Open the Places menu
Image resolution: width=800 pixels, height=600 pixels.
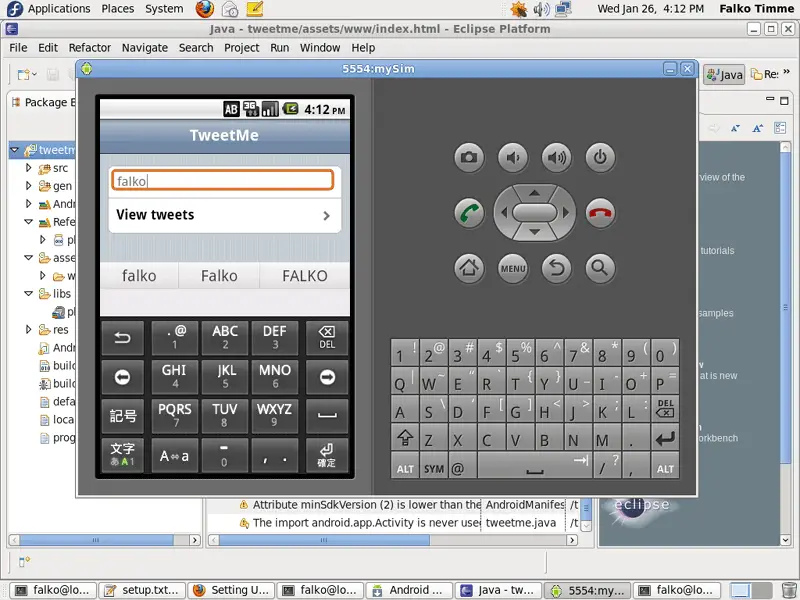[117, 9]
